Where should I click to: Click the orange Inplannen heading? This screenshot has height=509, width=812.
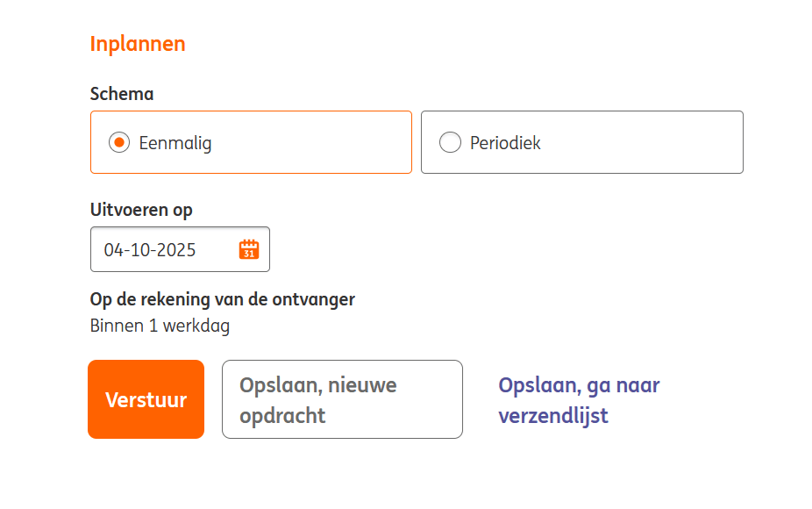(138, 44)
